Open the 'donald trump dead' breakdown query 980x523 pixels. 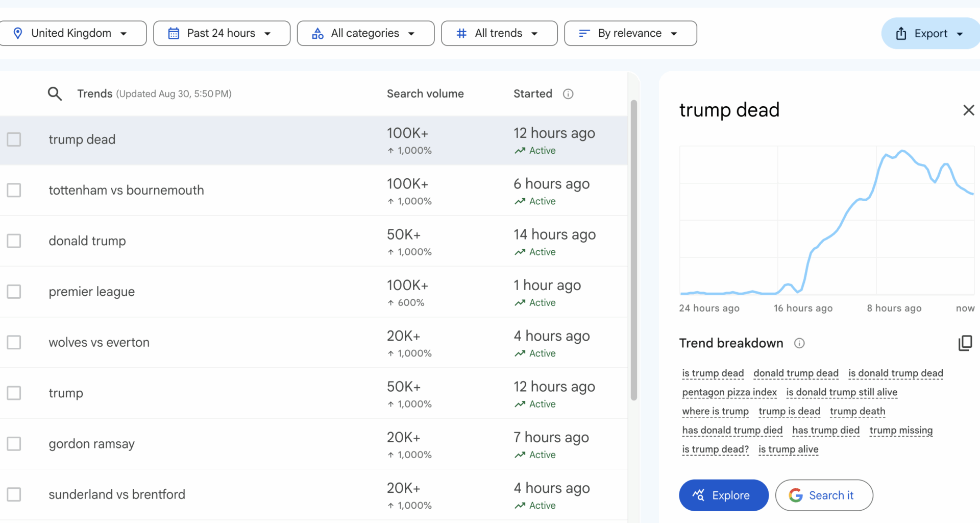(x=796, y=373)
